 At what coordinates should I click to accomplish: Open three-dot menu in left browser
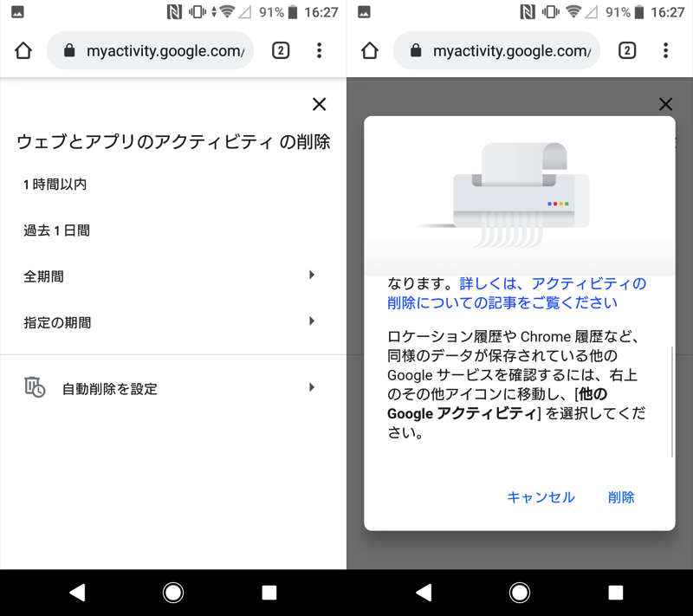[319, 51]
